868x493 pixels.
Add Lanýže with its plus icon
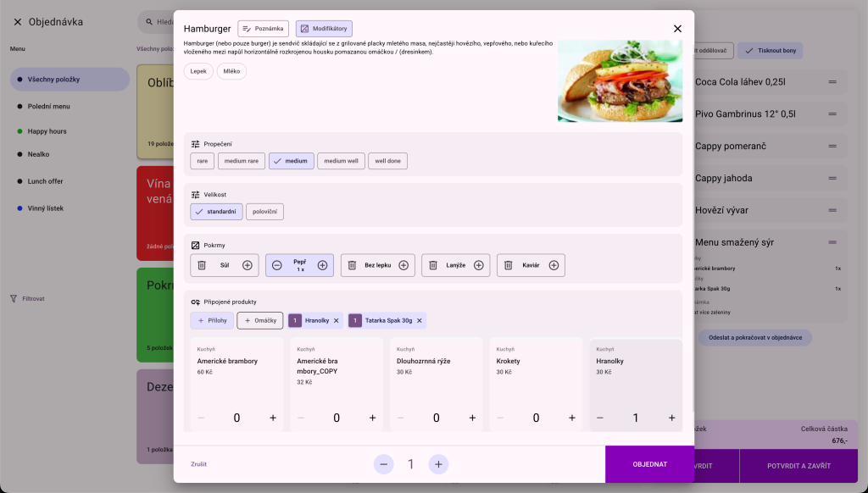(x=478, y=265)
